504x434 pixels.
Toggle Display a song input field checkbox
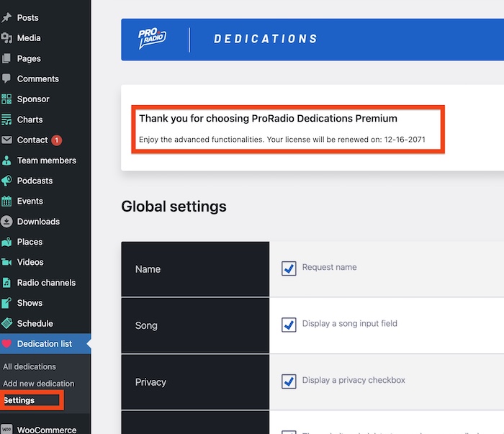pyautogui.click(x=289, y=325)
